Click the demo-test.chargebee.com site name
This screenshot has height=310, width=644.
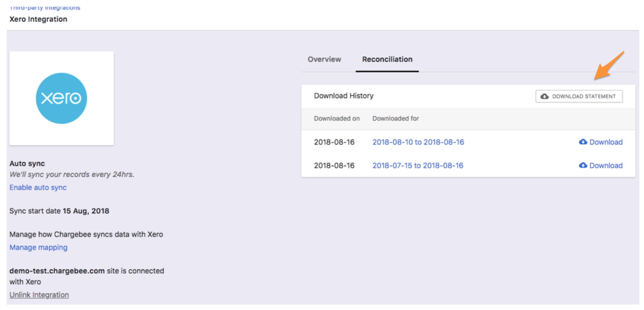tap(57, 271)
